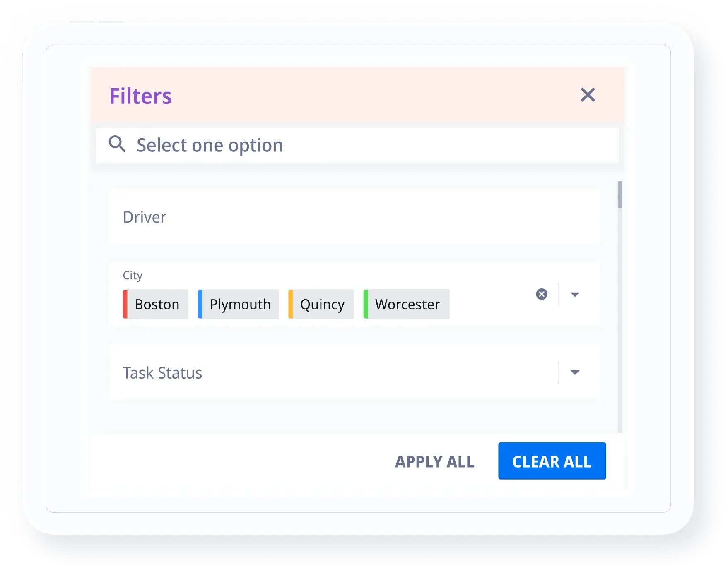728x571 pixels.
Task: Select the Worcester city chip
Action: [407, 305]
